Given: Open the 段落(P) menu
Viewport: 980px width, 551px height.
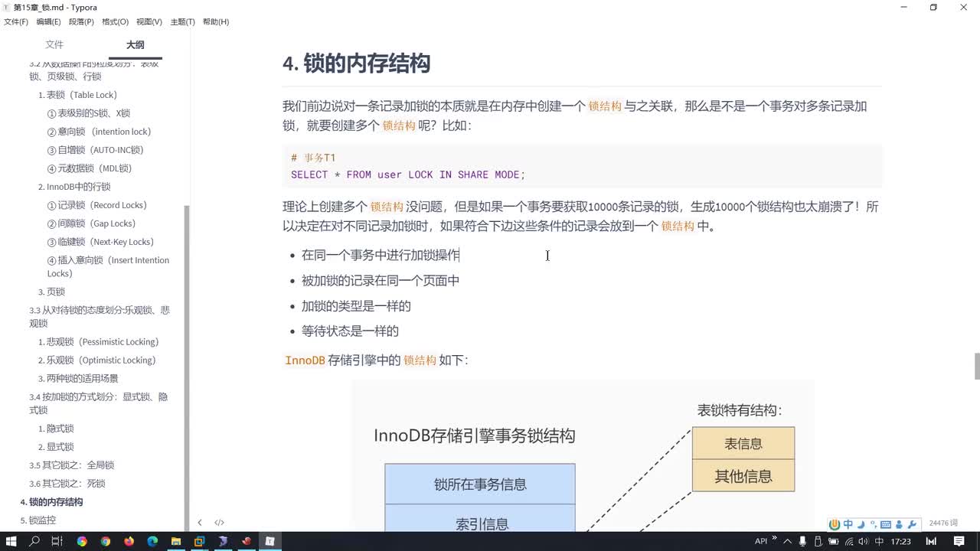Looking at the screenshot, I should click(81, 21).
